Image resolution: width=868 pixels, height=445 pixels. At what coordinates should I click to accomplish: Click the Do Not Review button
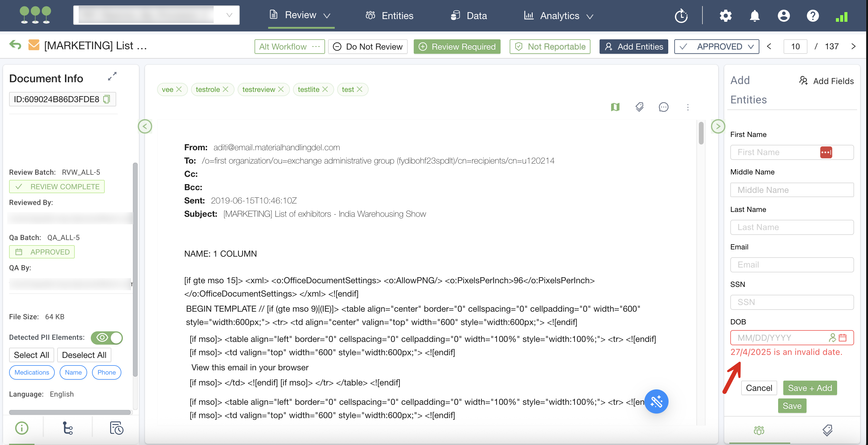click(368, 47)
